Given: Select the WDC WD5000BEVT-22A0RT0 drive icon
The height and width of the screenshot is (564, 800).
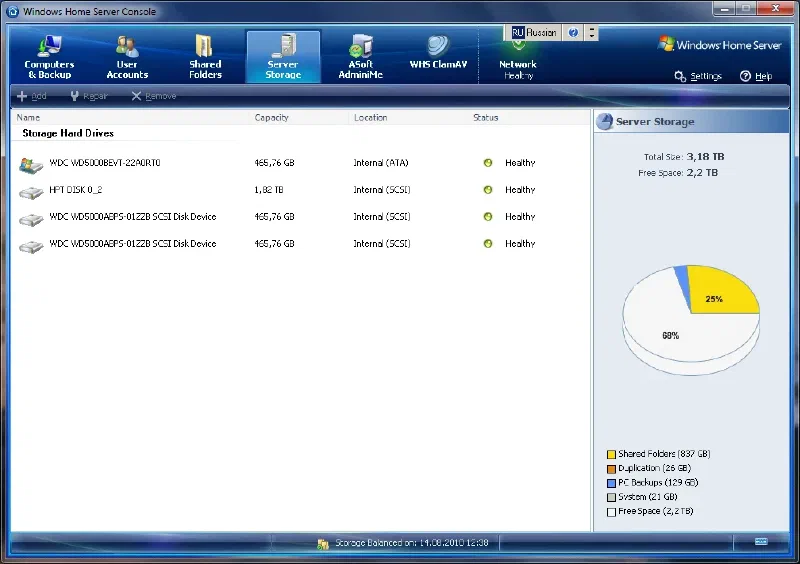Looking at the screenshot, I should [32, 163].
